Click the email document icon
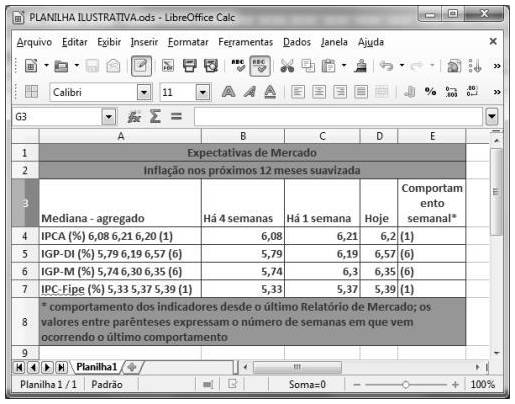The height and width of the screenshot is (404, 515). click(x=113, y=66)
